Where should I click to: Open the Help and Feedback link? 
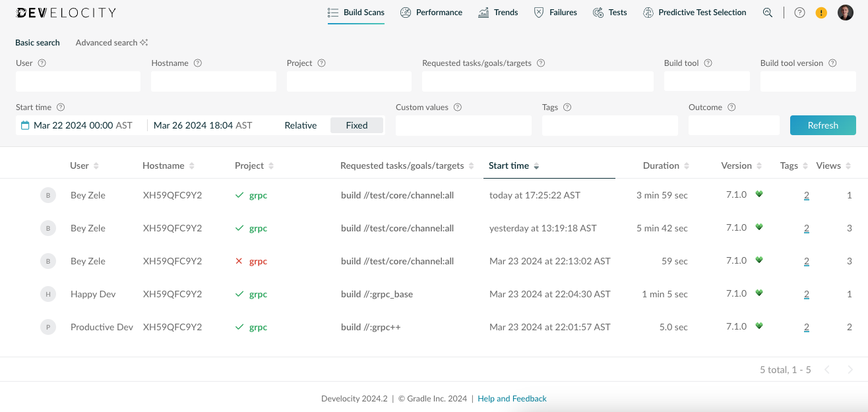[512, 398]
